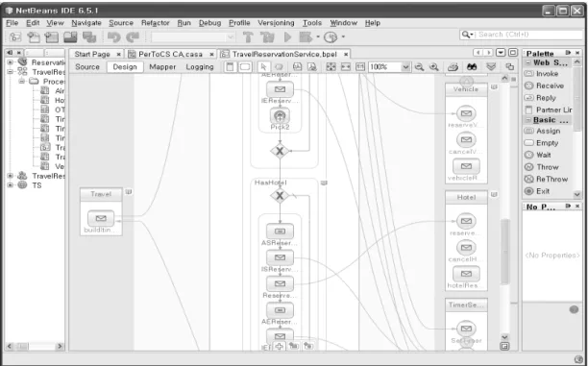
Task: Click the Undo arrow in main toolbar
Action: 113,37
